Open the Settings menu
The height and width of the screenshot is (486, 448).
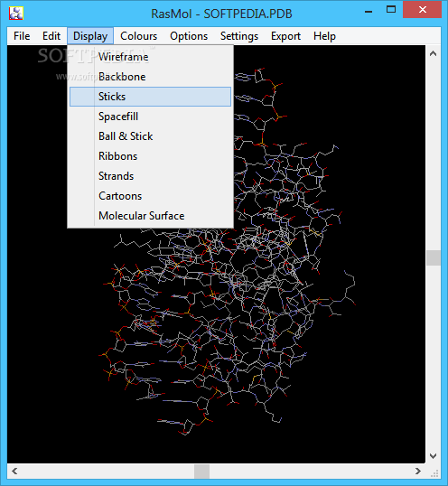(239, 36)
